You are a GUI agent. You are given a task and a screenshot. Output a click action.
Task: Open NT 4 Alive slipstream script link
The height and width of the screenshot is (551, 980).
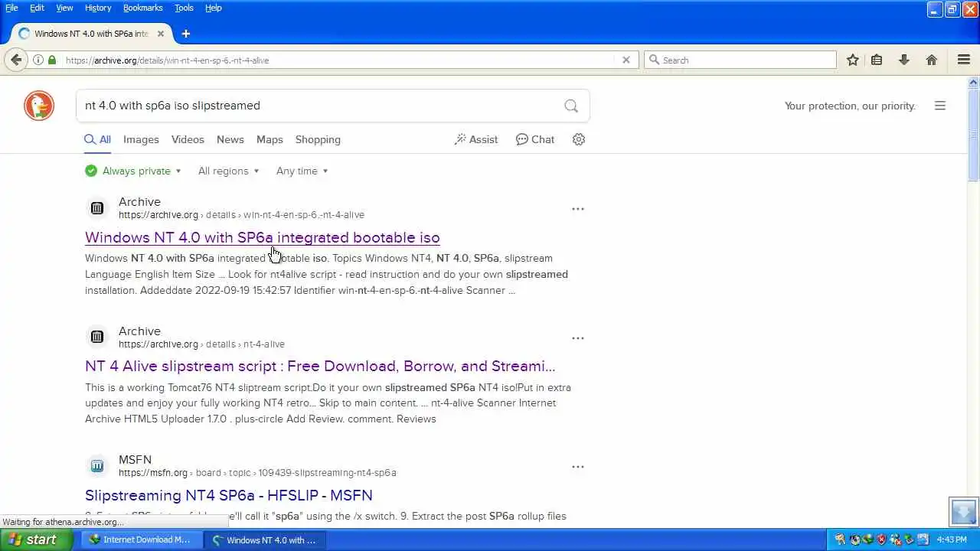click(x=320, y=366)
